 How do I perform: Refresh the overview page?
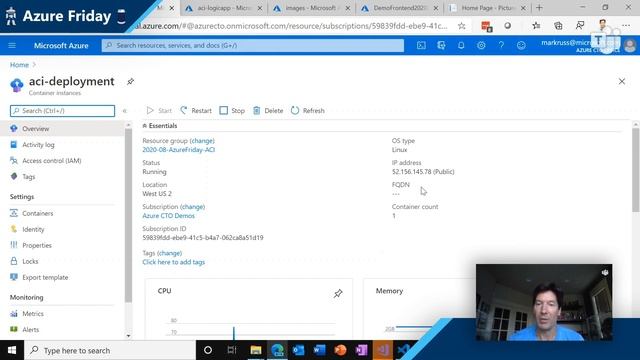click(308, 111)
